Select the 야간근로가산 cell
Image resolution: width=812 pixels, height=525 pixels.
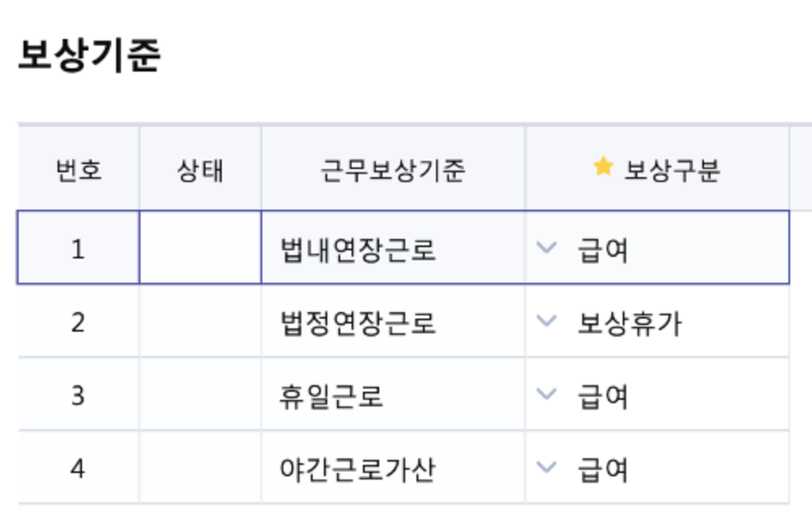[x=356, y=470]
